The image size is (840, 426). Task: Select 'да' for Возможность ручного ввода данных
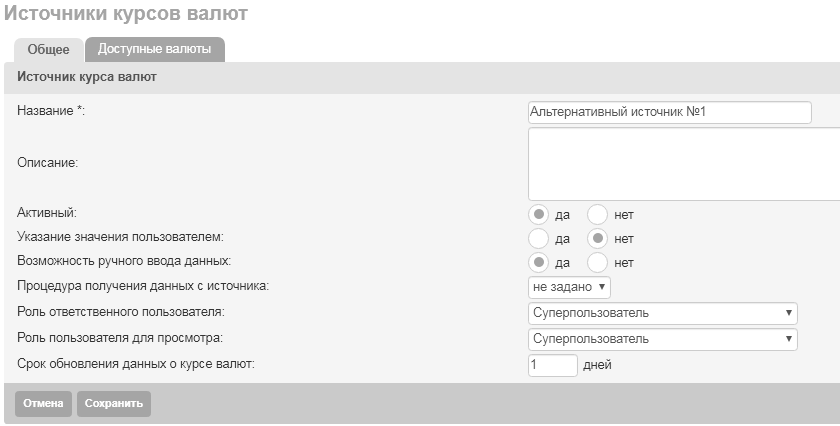[x=538, y=263]
